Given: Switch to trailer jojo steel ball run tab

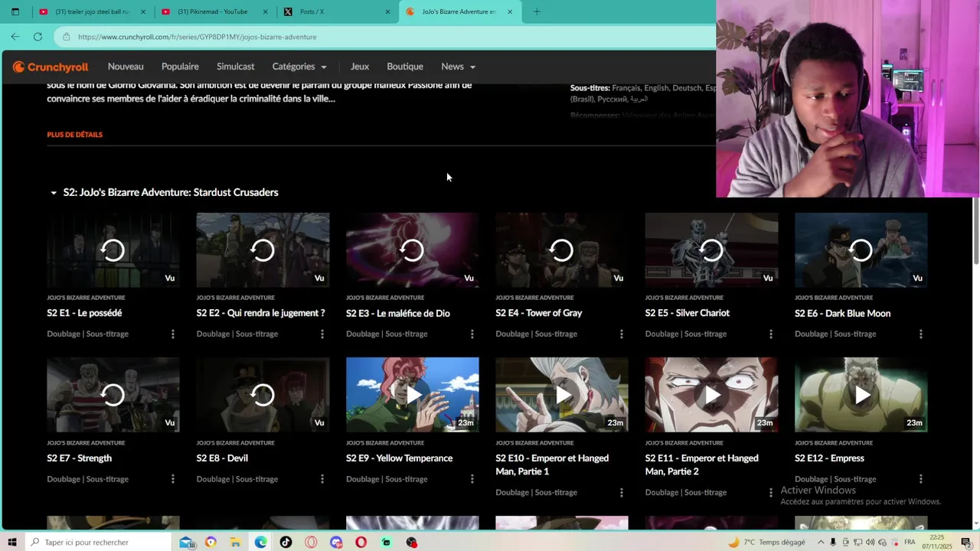Looking at the screenshot, I should (x=92, y=11).
